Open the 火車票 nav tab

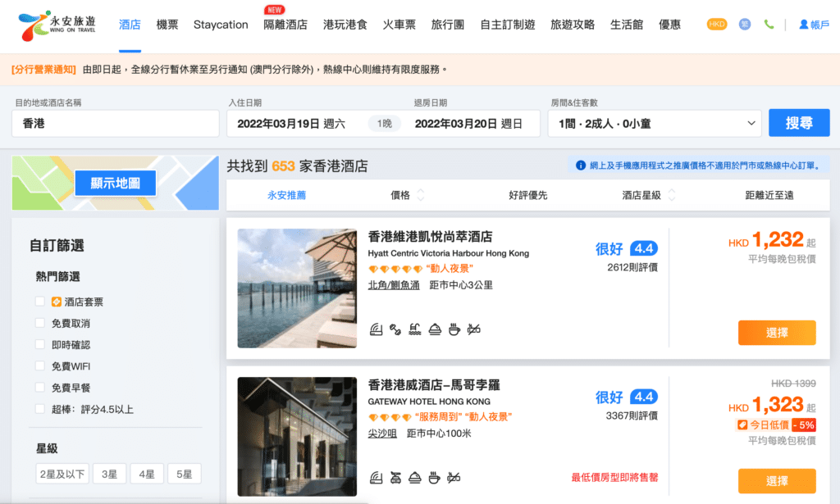point(399,25)
